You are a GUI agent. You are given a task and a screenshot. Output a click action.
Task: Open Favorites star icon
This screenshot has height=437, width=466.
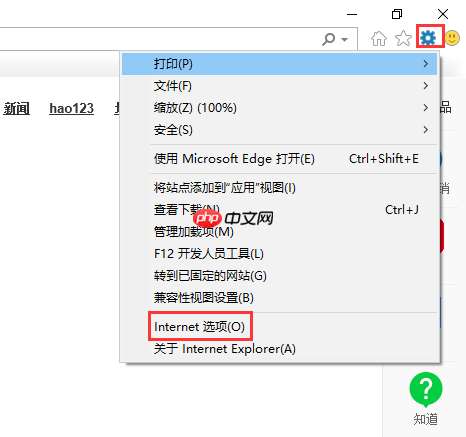(403, 38)
